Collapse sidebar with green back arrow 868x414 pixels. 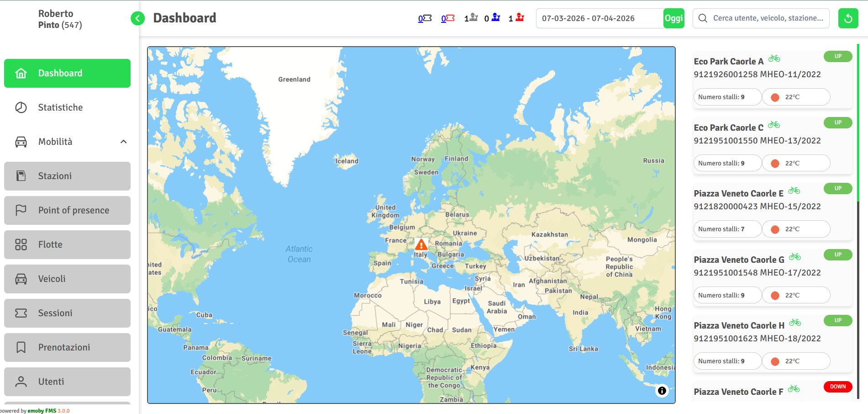[x=137, y=18]
